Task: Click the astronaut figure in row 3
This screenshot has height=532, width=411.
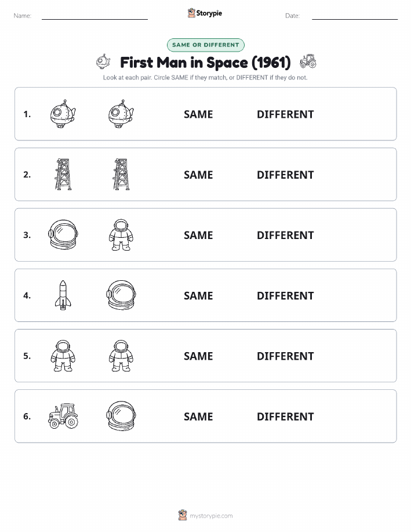Action: (121, 235)
